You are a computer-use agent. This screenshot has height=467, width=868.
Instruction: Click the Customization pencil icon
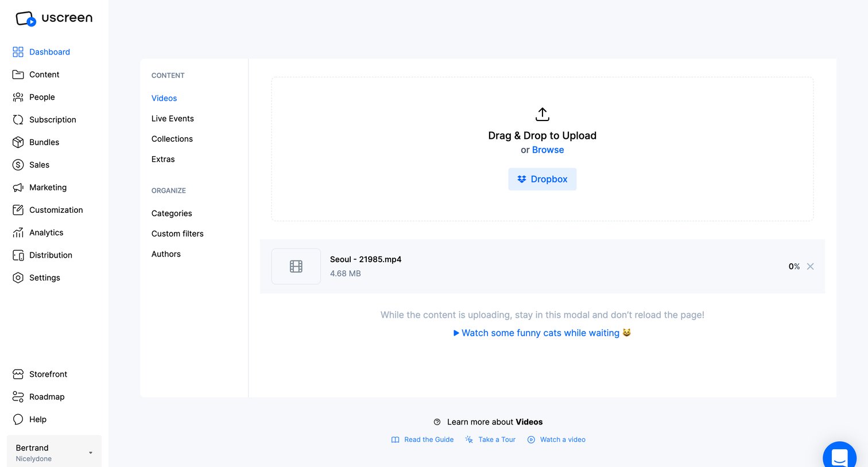[x=18, y=210]
